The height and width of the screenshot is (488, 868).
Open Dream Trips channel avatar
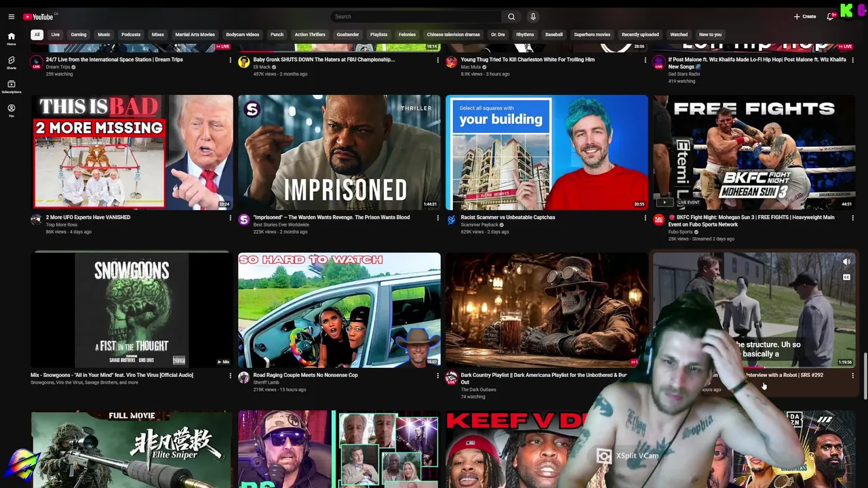click(x=36, y=62)
